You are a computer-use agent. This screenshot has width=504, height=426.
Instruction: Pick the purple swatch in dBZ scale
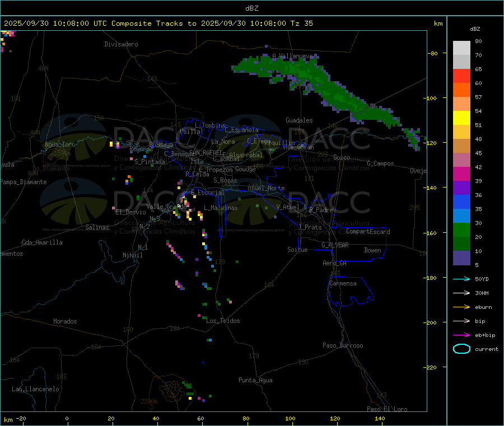pyautogui.click(x=461, y=188)
